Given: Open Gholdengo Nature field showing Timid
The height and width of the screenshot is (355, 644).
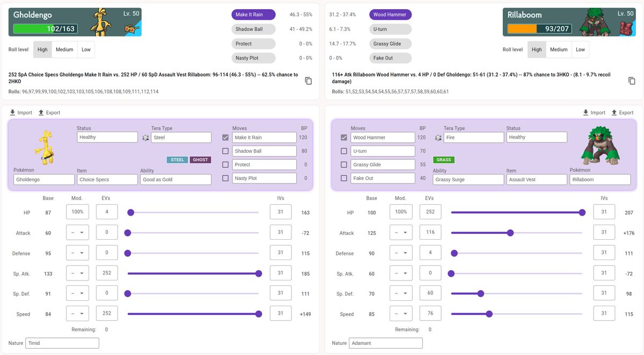Looking at the screenshot, I should click(x=62, y=343).
